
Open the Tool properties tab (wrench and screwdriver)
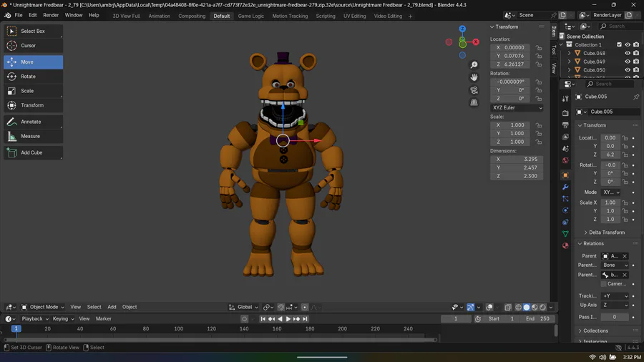[565, 99]
